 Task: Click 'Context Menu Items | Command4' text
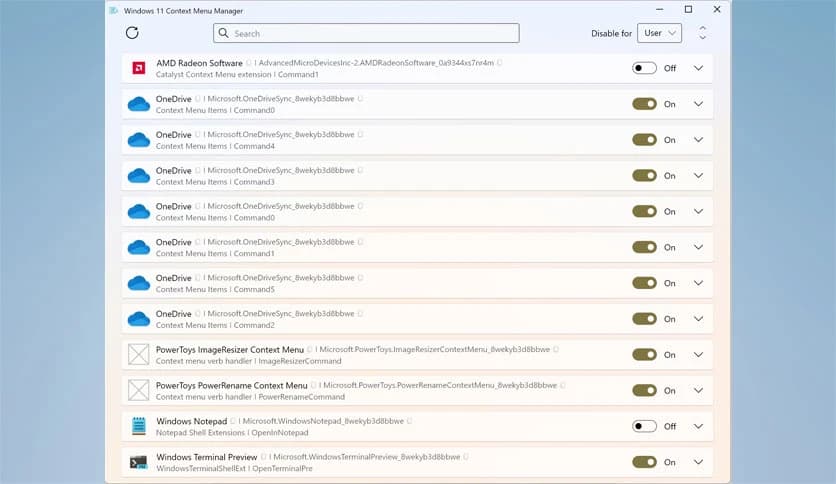coord(215,146)
